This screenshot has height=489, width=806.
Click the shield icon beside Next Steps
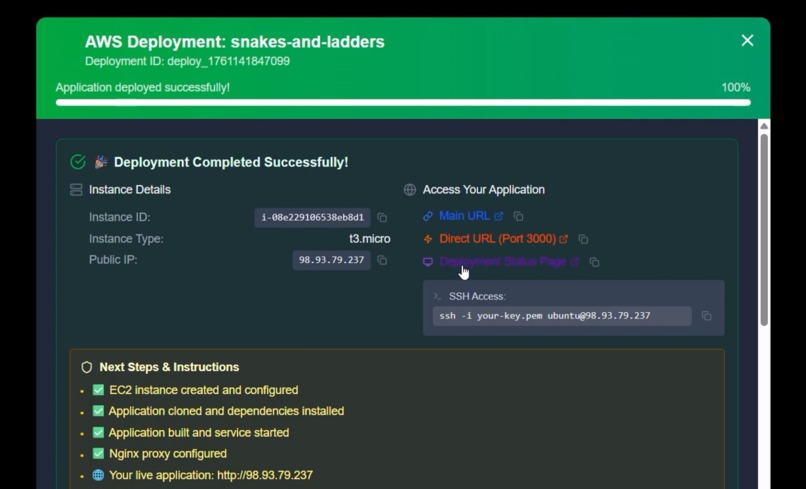[86, 367]
